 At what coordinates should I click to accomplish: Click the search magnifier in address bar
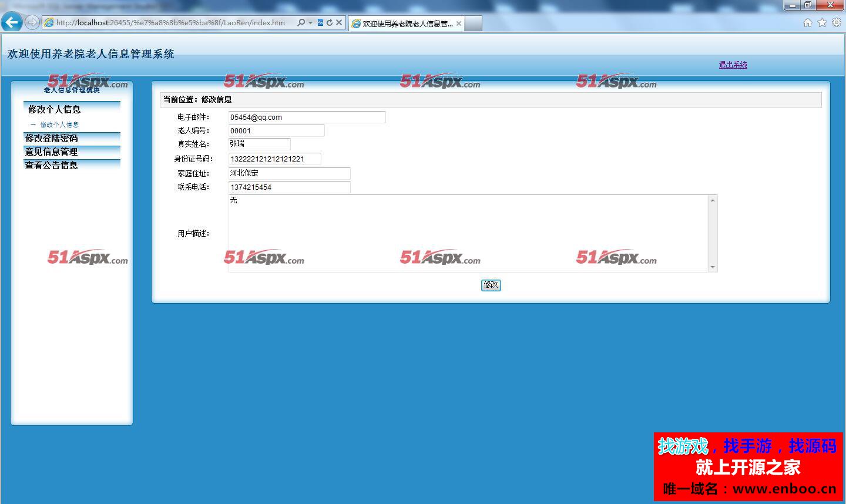tap(301, 22)
